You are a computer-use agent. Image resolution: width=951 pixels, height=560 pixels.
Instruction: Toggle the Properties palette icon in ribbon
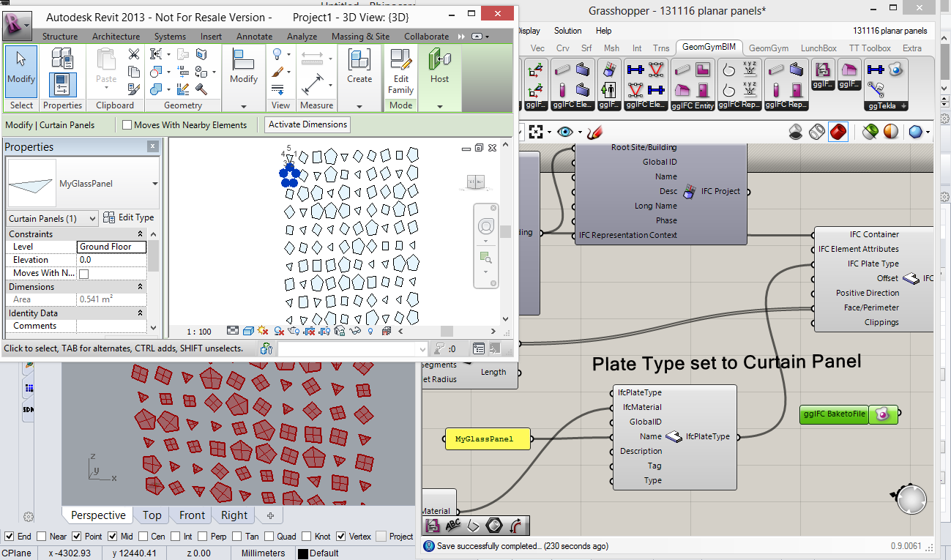(62, 84)
